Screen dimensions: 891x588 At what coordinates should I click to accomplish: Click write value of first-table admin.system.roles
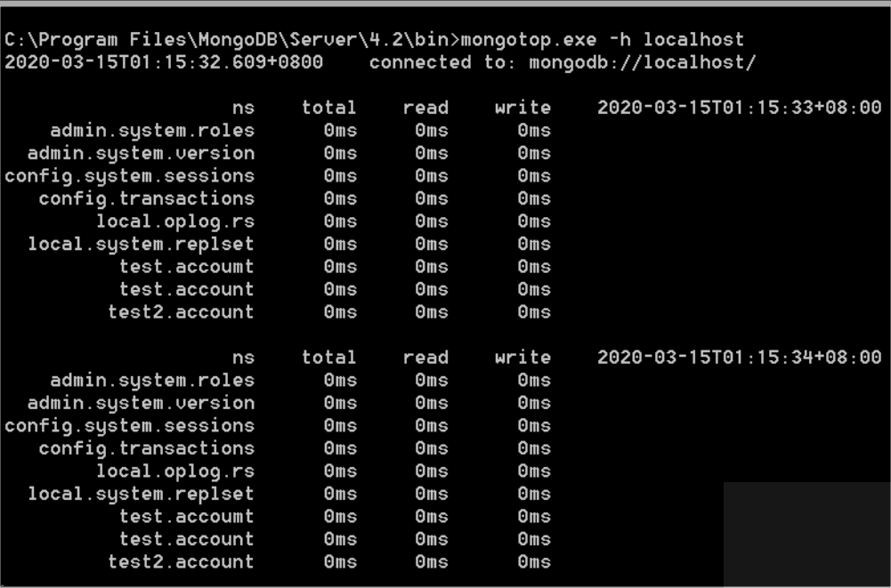coord(534,131)
